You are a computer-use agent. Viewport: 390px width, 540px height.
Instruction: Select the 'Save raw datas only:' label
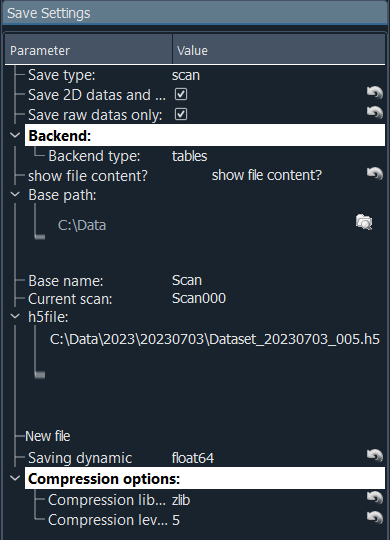click(95, 115)
